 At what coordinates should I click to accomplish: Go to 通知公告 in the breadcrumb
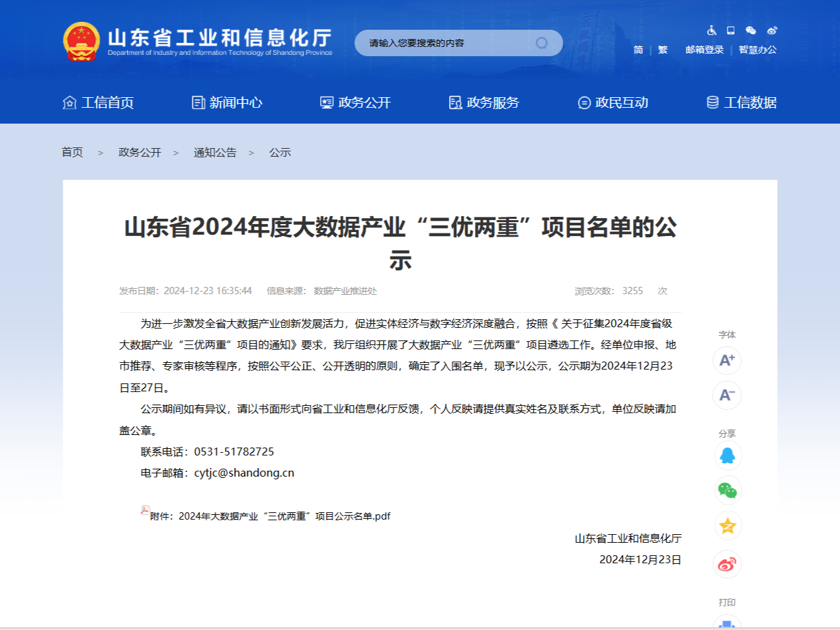pyautogui.click(x=215, y=153)
